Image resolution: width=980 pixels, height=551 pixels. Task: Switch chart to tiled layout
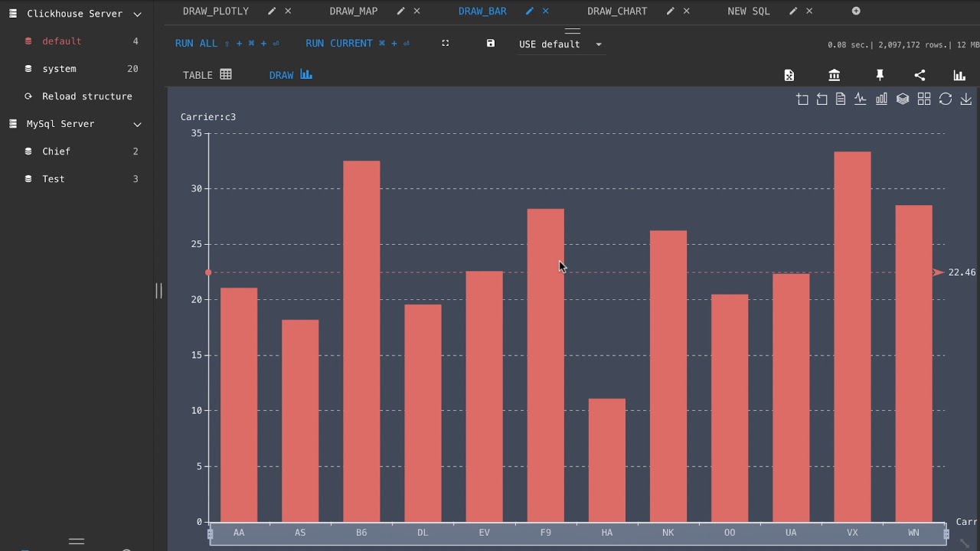pyautogui.click(x=924, y=99)
